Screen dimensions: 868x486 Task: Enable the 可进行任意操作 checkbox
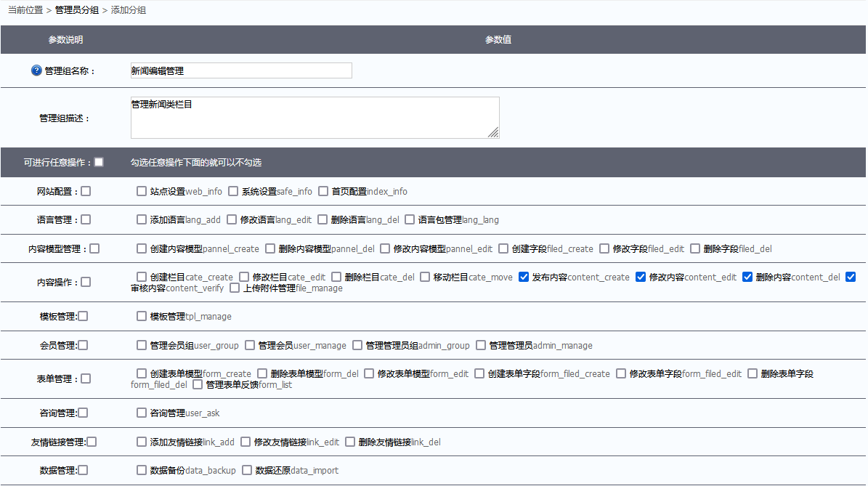click(99, 162)
